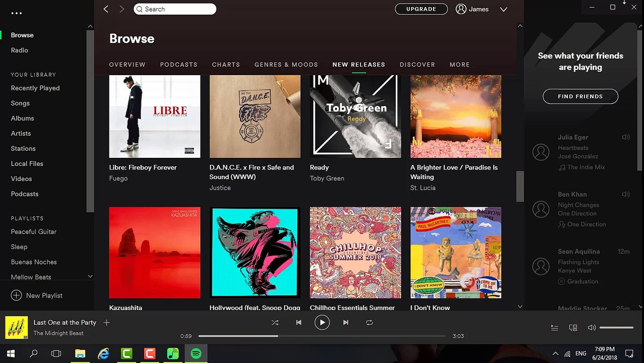This screenshot has height=363, width=644.
Task: Open Albums in Your Library
Action: tap(23, 118)
